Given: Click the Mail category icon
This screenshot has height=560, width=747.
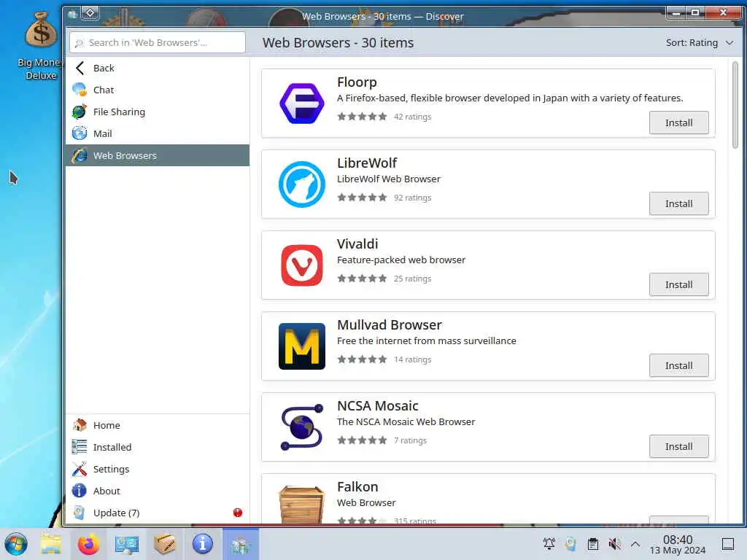Looking at the screenshot, I should pyautogui.click(x=79, y=134).
